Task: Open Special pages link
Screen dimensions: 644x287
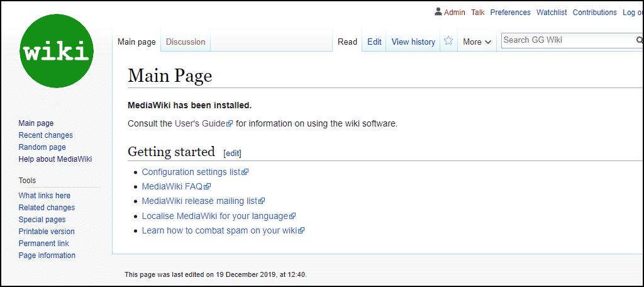Action: (x=42, y=220)
